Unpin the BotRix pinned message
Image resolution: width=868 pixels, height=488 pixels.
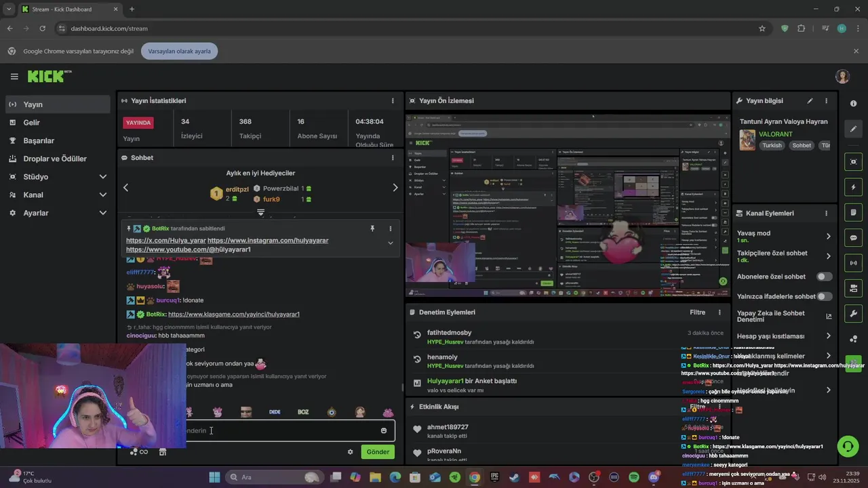pos(372,229)
